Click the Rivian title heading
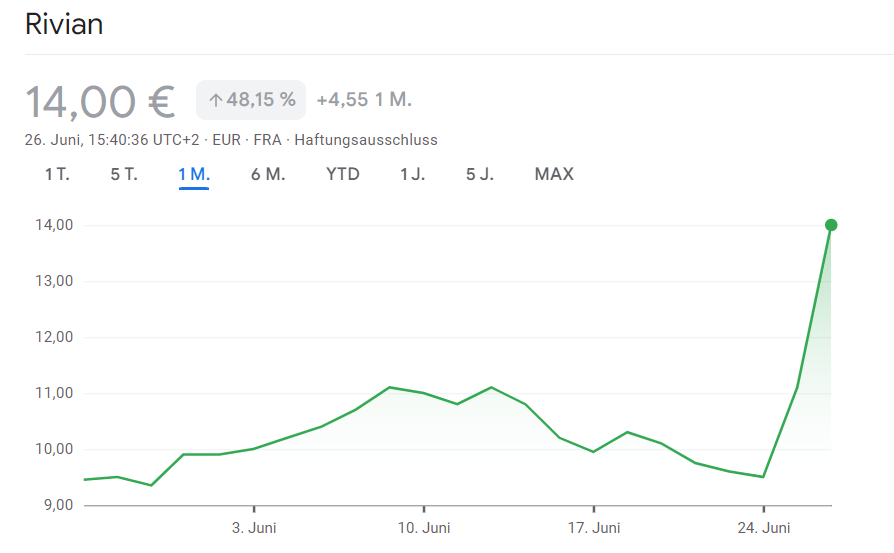Image resolution: width=894 pixels, height=553 pixels. pos(64,25)
